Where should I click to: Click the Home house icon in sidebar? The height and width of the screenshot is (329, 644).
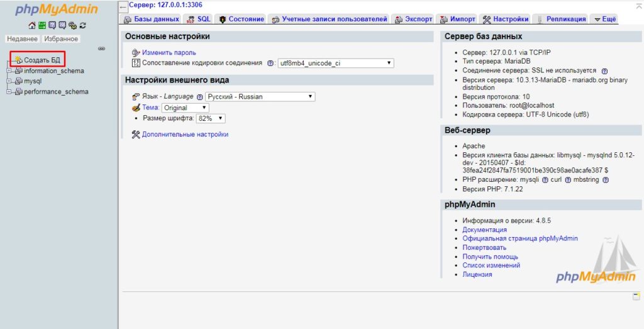pyautogui.click(x=32, y=25)
